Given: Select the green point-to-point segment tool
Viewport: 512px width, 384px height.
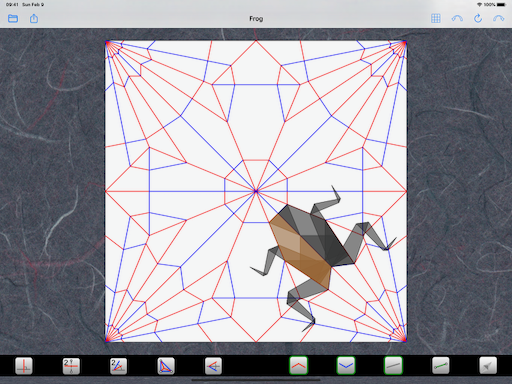Looking at the screenshot, I should (x=441, y=366).
